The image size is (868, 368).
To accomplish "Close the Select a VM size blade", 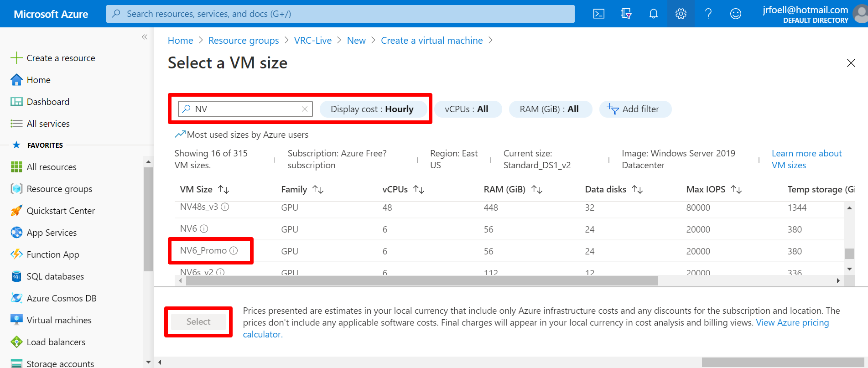I will pyautogui.click(x=851, y=63).
